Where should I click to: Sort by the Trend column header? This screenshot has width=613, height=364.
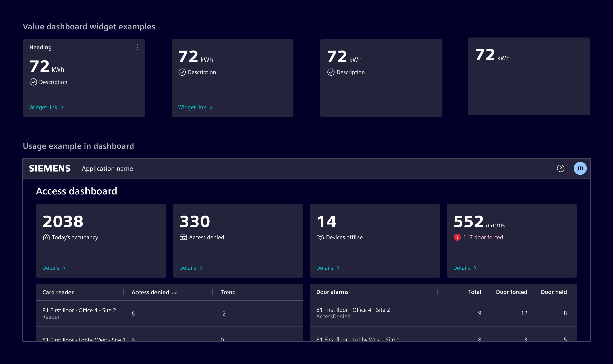[x=228, y=292]
